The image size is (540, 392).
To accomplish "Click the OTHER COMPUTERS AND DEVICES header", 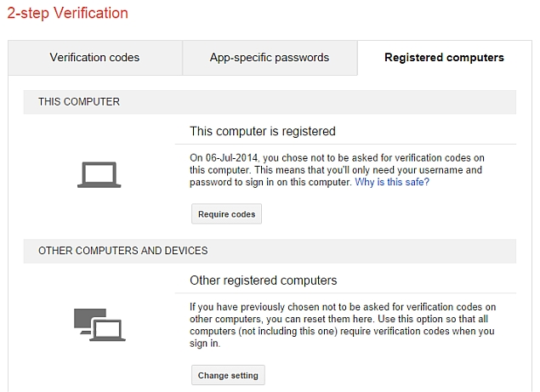I will pos(270,251).
